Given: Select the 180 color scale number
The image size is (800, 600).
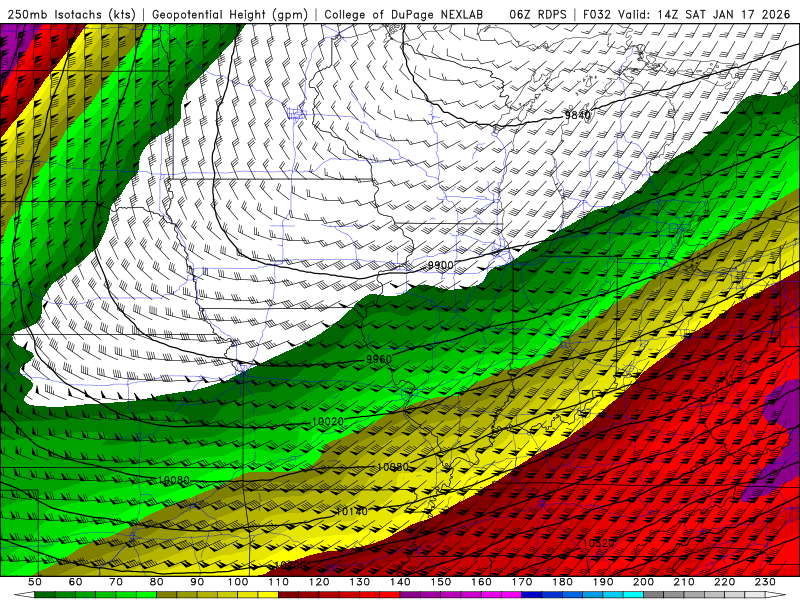Looking at the screenshot, I should (x=562, y=582).
